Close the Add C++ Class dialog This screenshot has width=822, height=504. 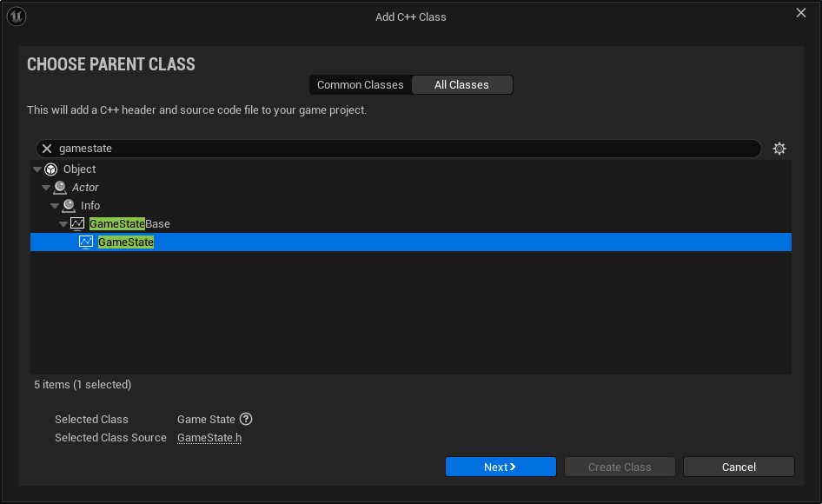[801, 12]
